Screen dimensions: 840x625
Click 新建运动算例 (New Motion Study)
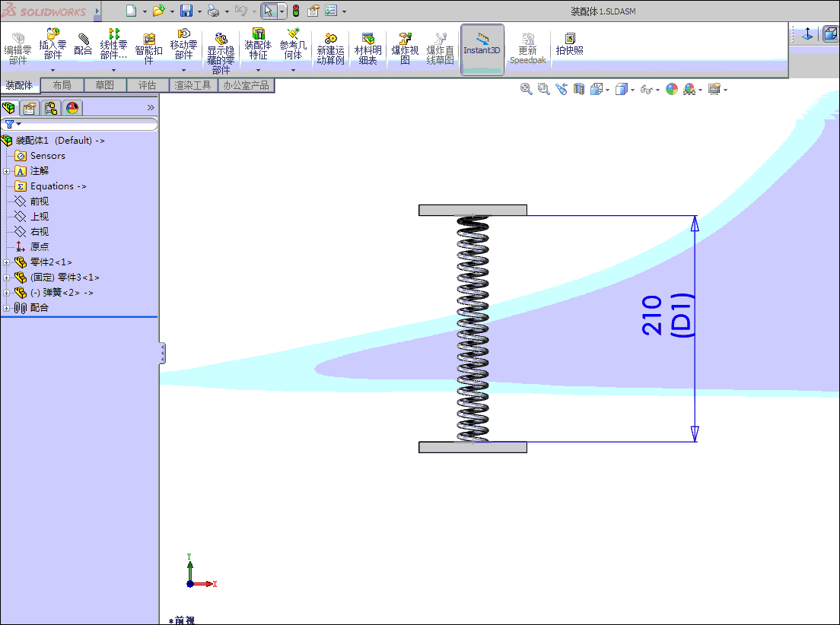point(330,49)
